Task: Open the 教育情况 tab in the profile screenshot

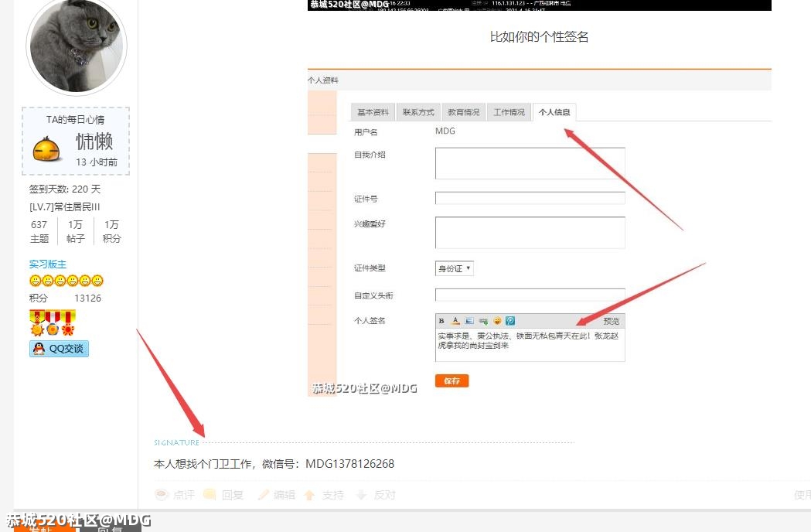Action: click(464, 112)
